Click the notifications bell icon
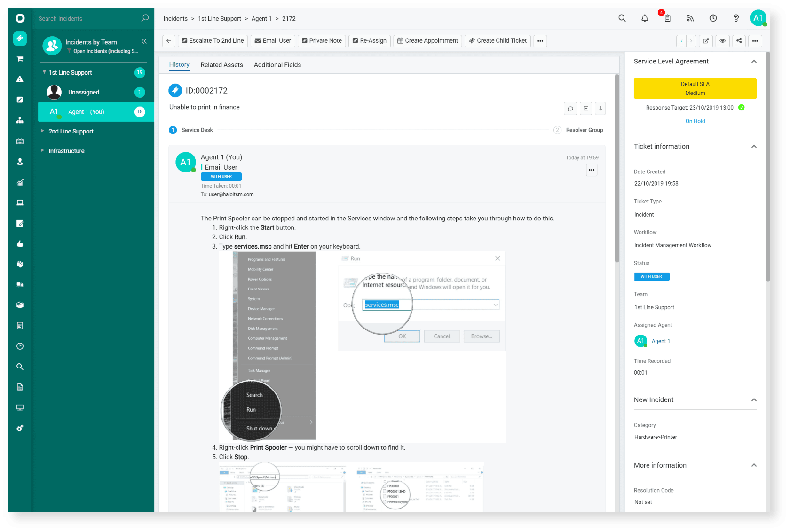This screenshot has height=532, width=790. click(644, 18)
